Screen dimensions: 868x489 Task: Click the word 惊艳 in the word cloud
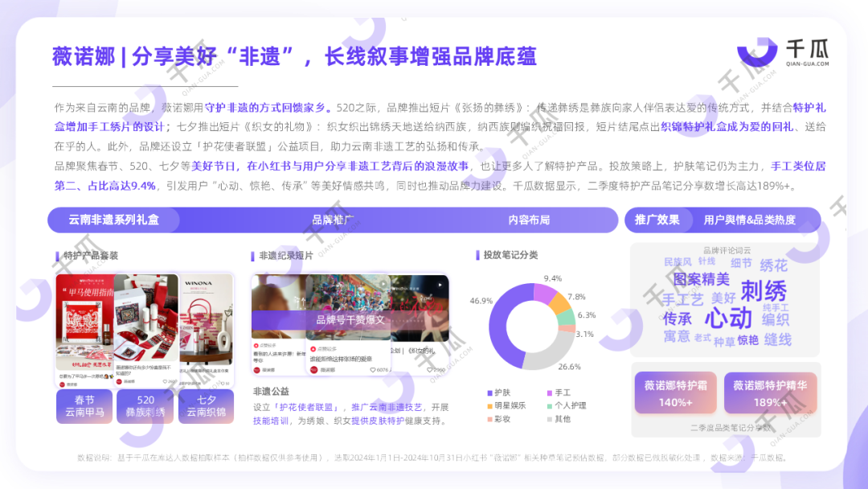748,340
